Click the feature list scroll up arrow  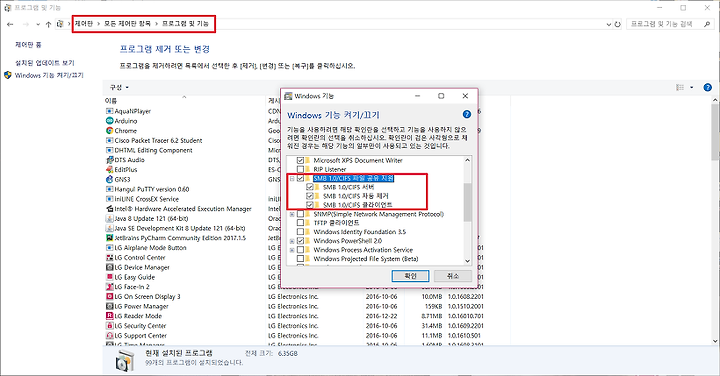tap(467, 160)
